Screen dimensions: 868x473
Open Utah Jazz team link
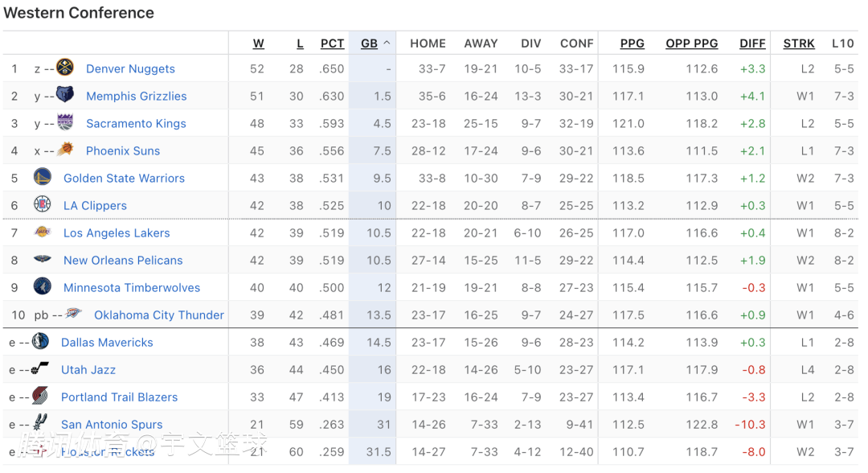pos(88,370)
